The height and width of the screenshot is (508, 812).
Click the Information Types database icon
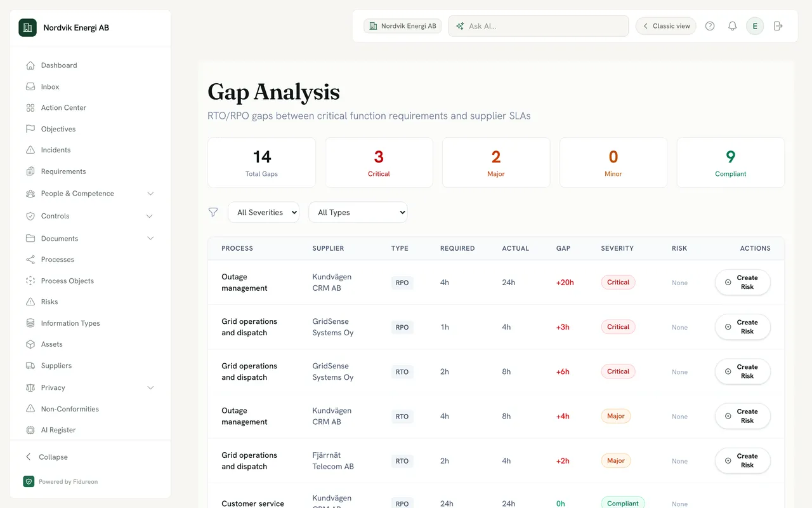point(30,323)
